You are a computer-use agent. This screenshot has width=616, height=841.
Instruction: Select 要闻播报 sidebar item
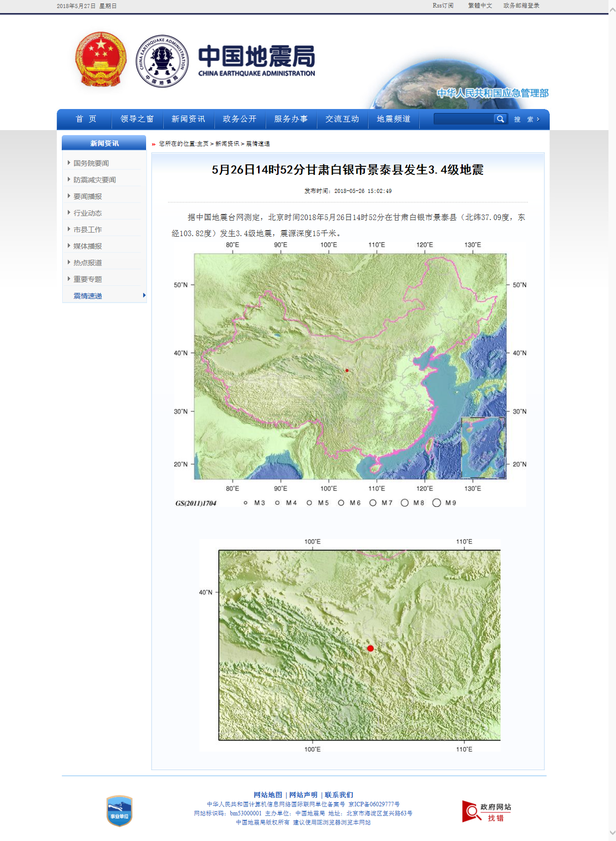point(88,196)
